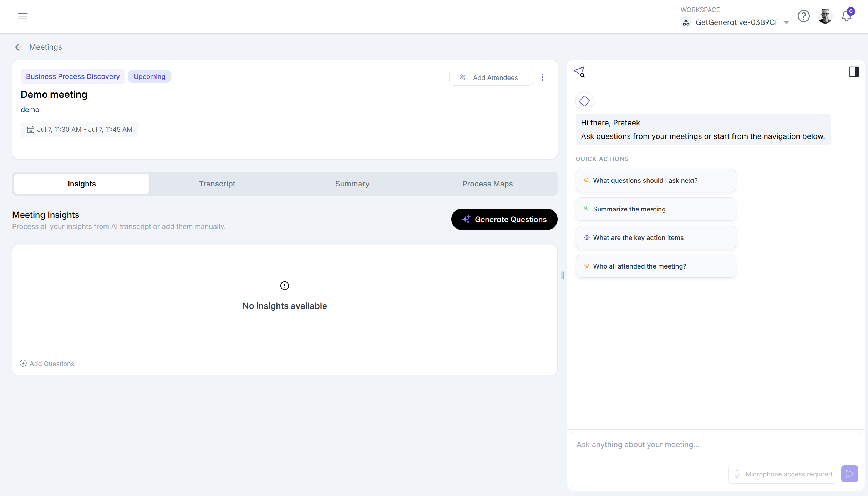Open the hamburger navigation menu
The image size is (868, 496).
23,16
